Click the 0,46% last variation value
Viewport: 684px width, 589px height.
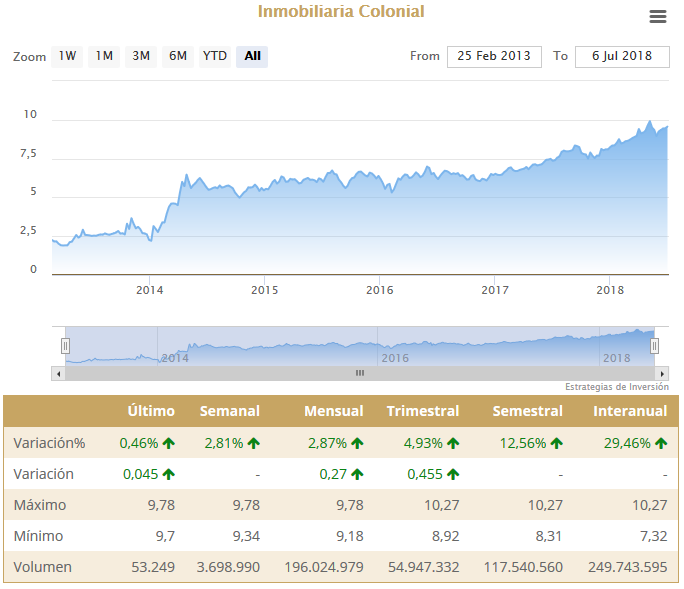139,443
